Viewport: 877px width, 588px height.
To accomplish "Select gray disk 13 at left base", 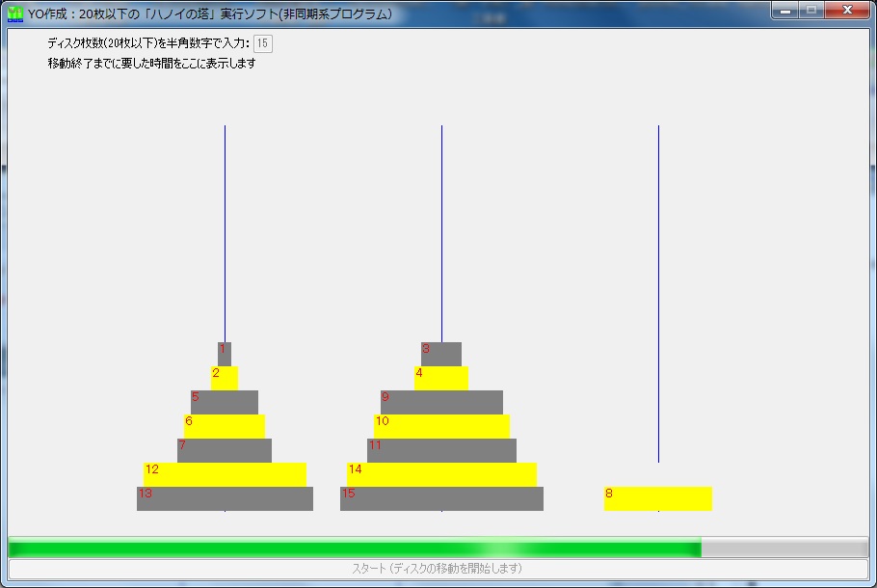I will pyautogui.click(x=225, y=498).
